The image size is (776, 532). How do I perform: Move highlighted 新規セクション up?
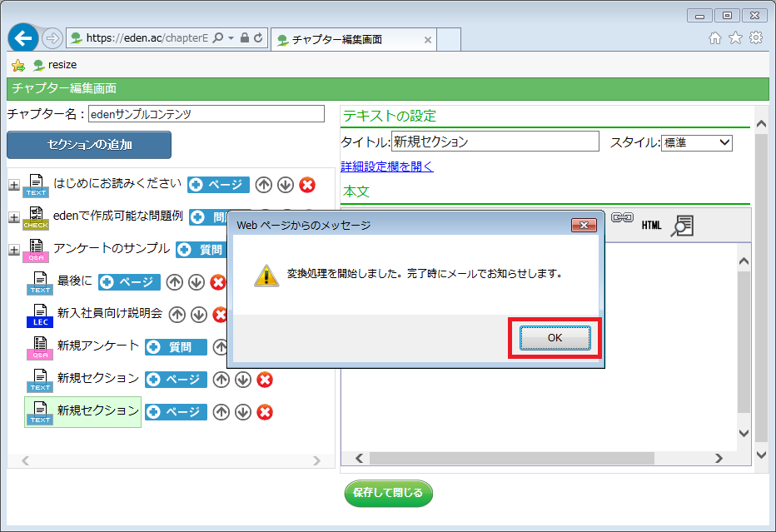click(x=221, y=412)
